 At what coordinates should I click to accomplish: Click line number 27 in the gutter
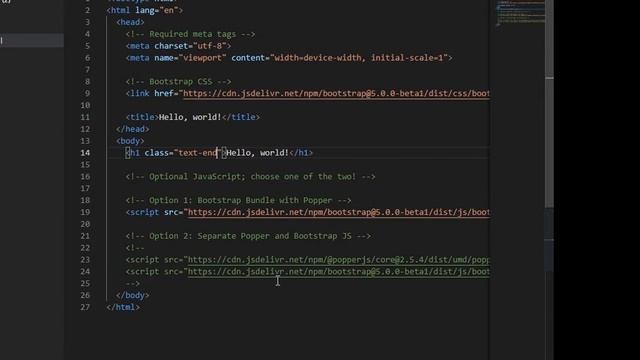(85, 307)
